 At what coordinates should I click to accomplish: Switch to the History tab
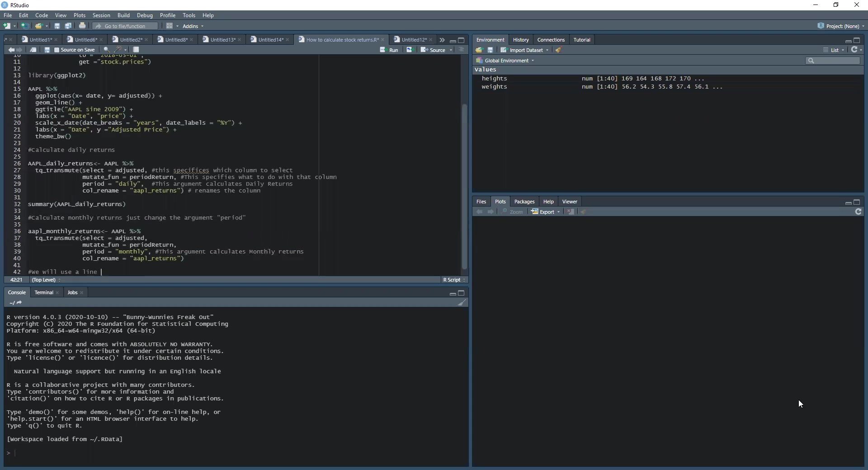click(x=521, y=40)
